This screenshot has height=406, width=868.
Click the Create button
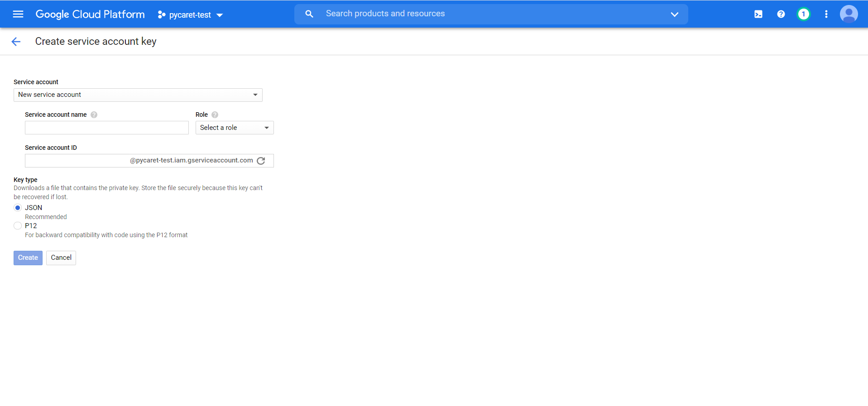point(28,258)
